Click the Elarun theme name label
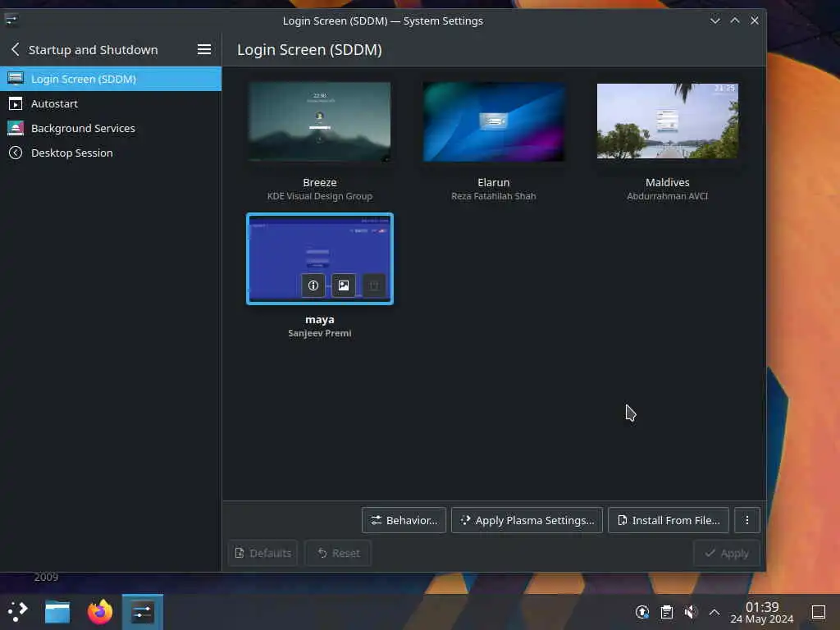Image resolution: width=840 pixels, height=630 pixels. coord(493,182)
